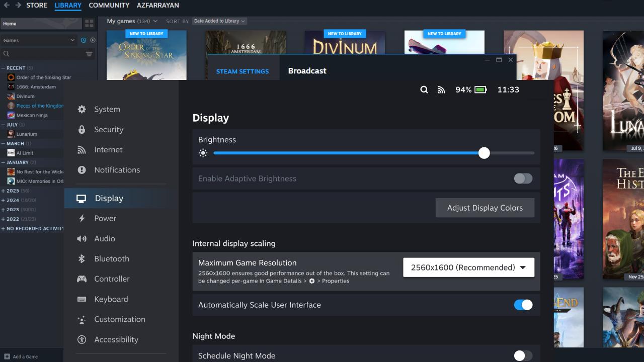Open the STORE menu
644x362 pixels.
coord(36,5)
